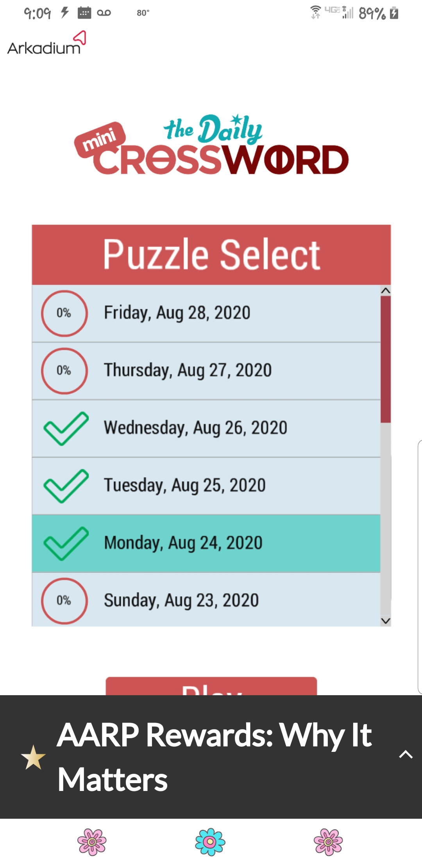The height and width of the screenshot is (868, 422).
Task: Tap the 0% circle for Friday, Aug 28
Action: 64,313
